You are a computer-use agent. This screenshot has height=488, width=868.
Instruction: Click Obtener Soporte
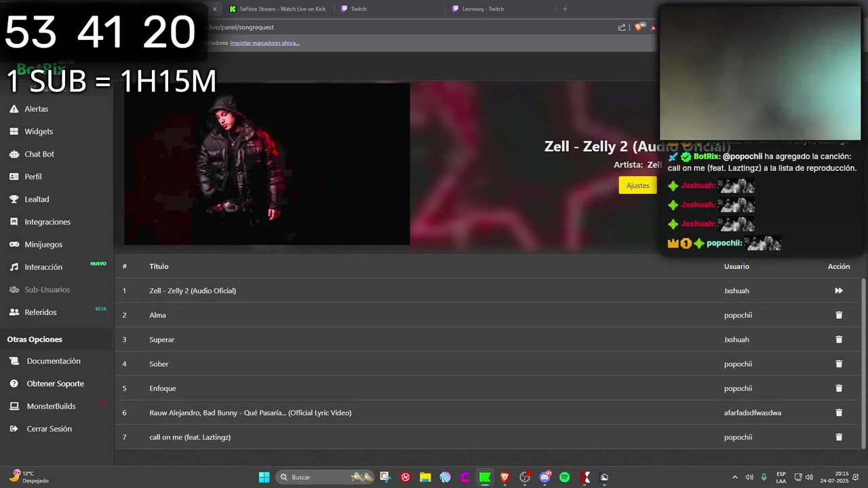tap(56, 384)
